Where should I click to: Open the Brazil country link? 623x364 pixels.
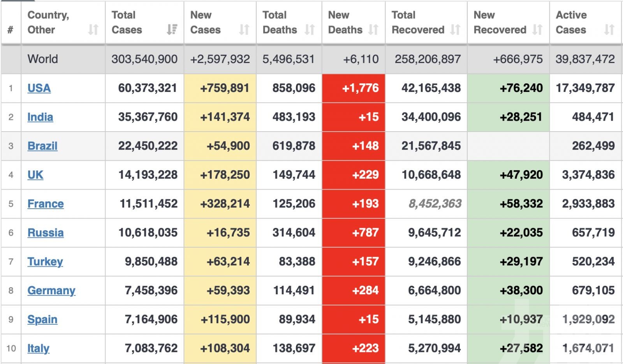(42, 146)
